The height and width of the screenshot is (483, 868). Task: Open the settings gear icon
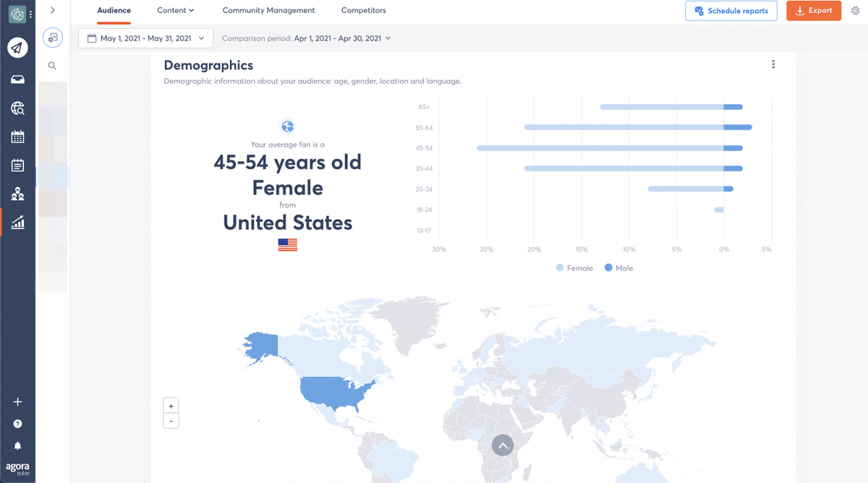(x=856, y=11)
